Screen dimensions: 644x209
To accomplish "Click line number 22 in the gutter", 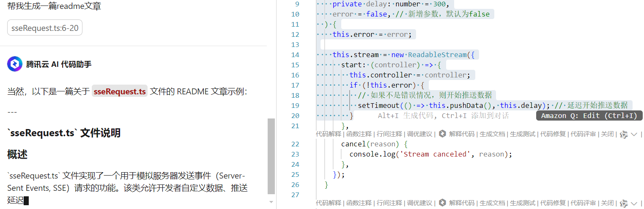I will pos(295,144).
